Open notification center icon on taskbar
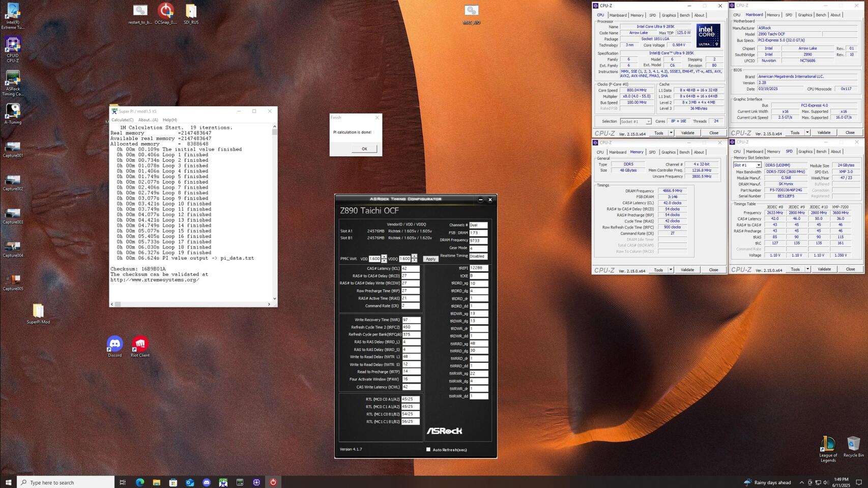 pos(859,482)
